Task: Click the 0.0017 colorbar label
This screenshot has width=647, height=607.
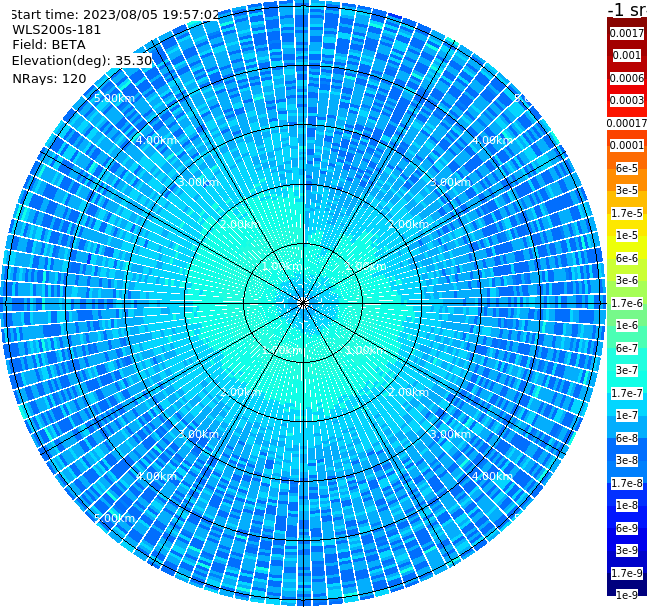Action: (x=627, y=33)
